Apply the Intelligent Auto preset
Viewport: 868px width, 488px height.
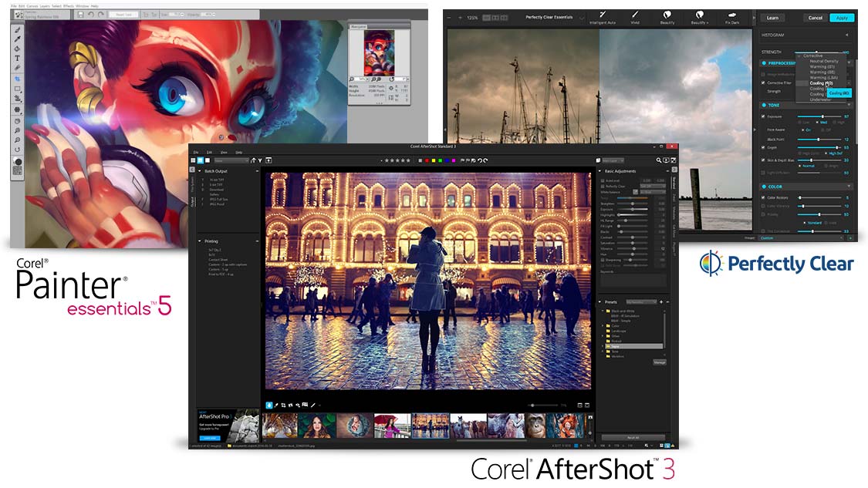point(602,16)
